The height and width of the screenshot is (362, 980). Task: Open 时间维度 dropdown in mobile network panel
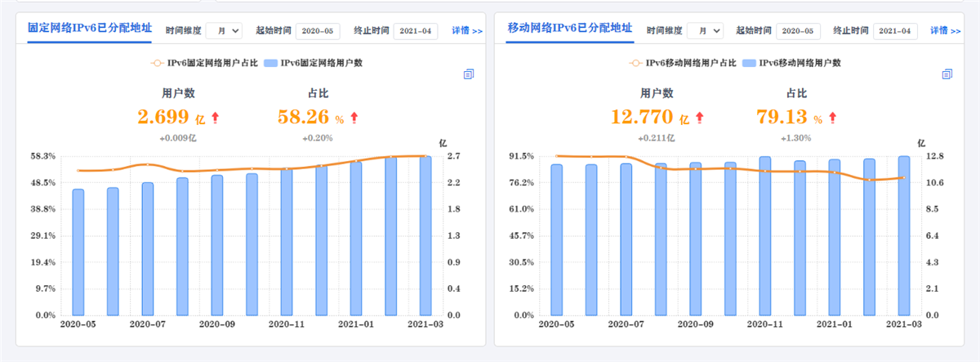tap(704, 30)
